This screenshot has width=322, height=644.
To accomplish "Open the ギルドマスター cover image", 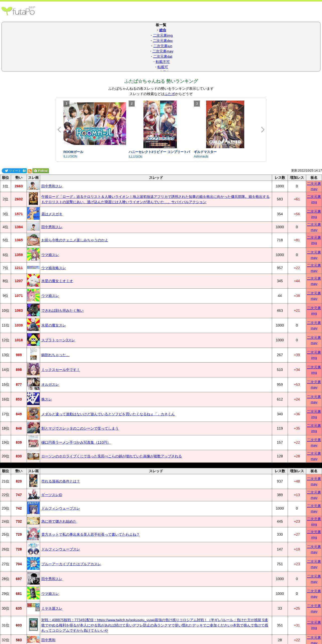I will click(x=225, y=124).
